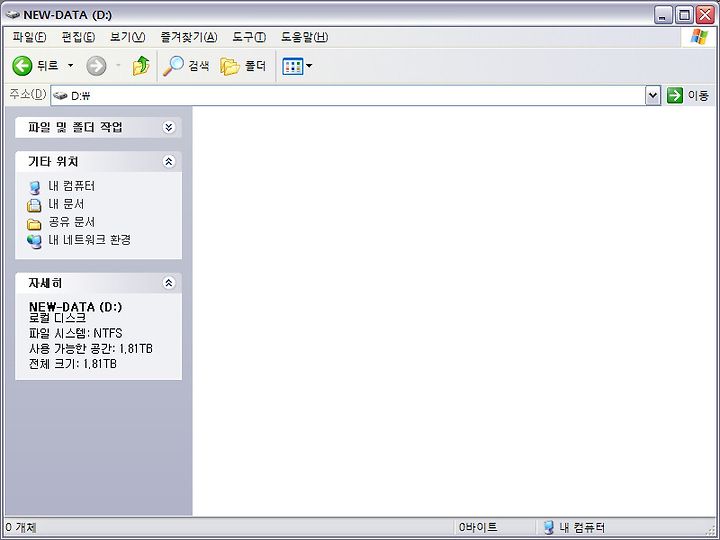Open the Back history dropdown arrow
The width and height of the screenshot is (720, 540).
pos(70,66)
